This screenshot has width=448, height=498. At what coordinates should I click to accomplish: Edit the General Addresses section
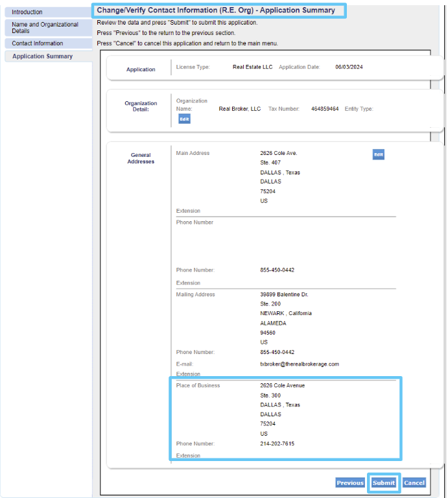pos(378,154)
